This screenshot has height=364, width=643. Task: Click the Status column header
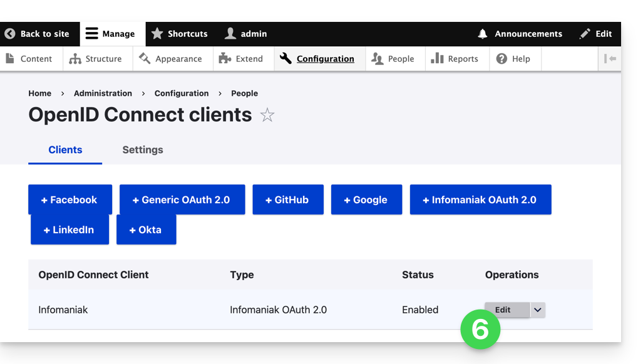(418, 275)
